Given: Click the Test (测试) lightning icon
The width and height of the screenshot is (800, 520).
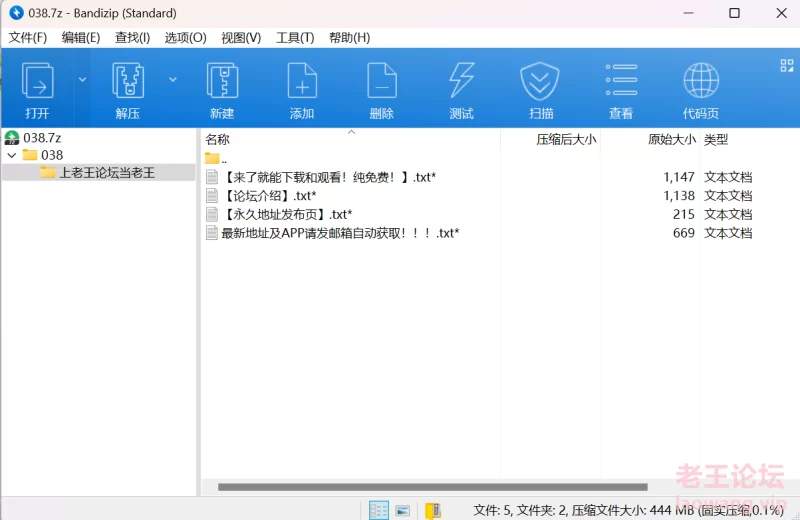Looking at the screenshot, I should point(461,81).
